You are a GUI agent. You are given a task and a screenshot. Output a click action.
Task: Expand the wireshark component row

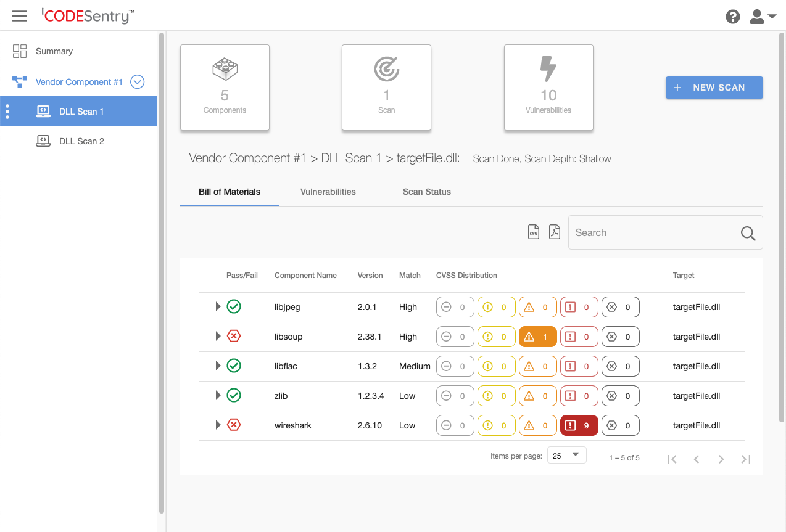click(x=217, y=425)
